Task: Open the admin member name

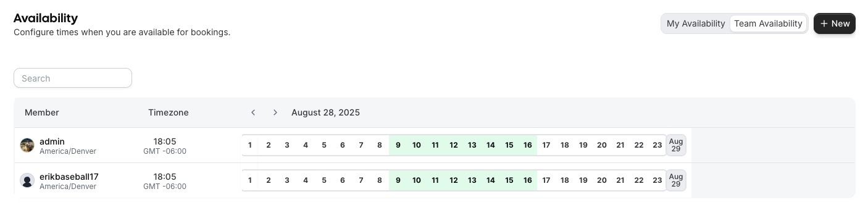Action: click(52, 141)
